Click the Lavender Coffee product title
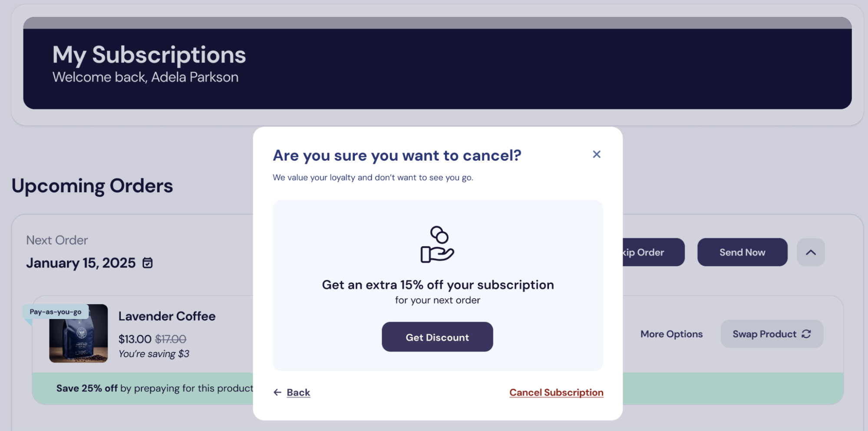The width and height of the screenshot is (868, 431). (x=167, y=316)
